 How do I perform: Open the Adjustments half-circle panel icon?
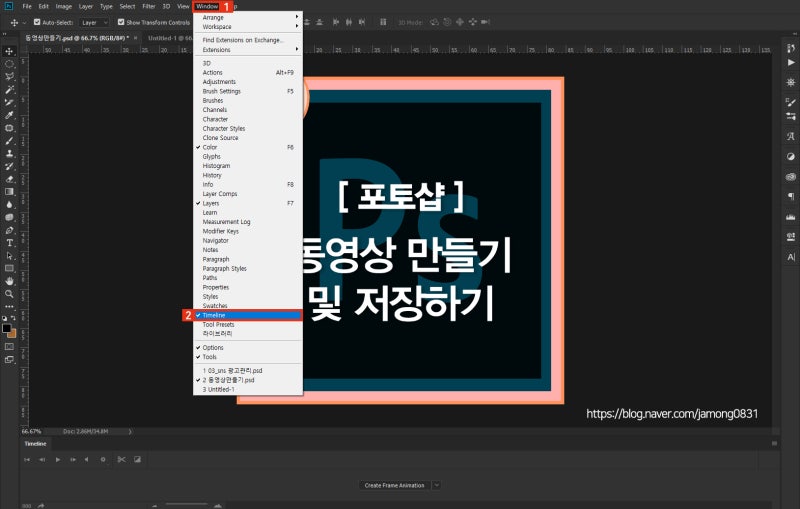point(791,157)
